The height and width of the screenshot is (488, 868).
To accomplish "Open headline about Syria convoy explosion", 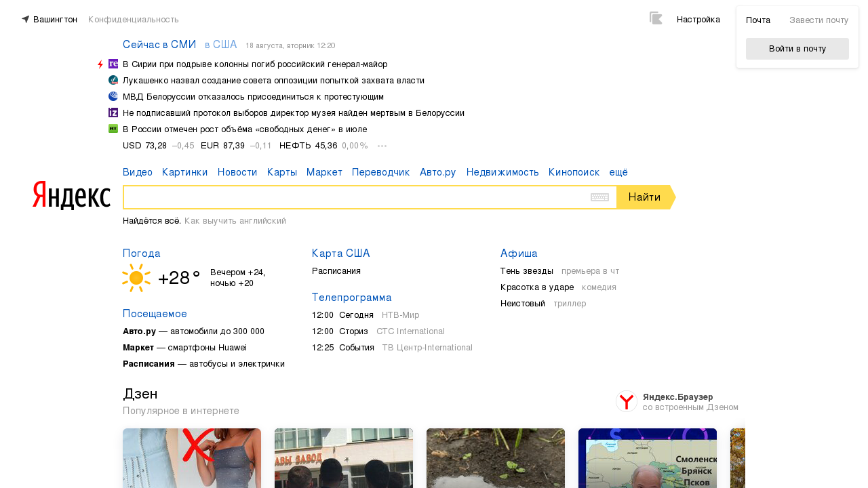I will (255, 64).
